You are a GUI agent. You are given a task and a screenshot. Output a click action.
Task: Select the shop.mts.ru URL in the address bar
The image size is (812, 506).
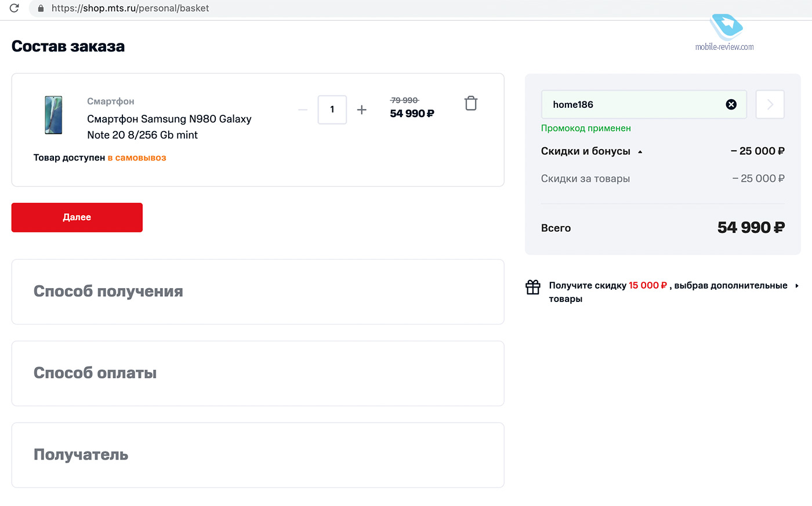[130, 8]
